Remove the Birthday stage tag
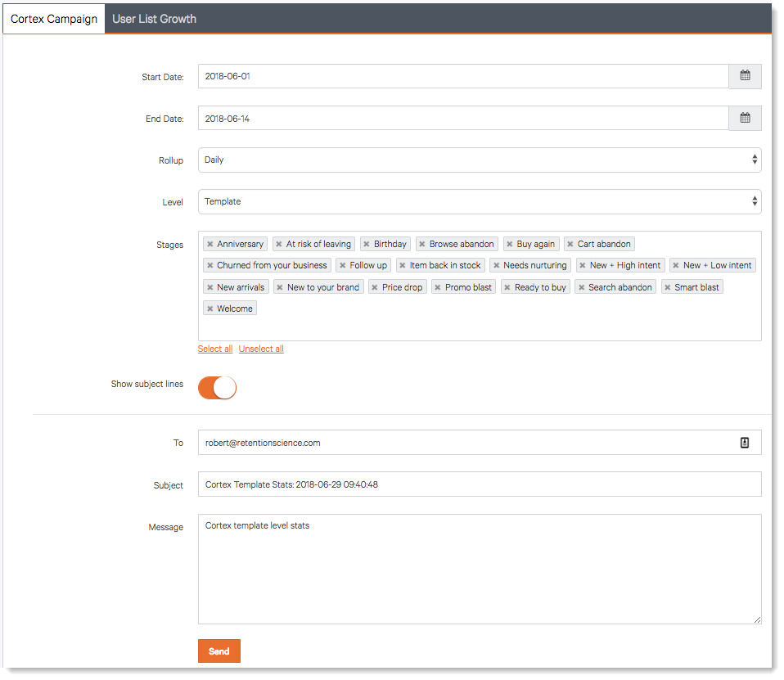This screenshot has width=784, height=680. coord(367,244)
